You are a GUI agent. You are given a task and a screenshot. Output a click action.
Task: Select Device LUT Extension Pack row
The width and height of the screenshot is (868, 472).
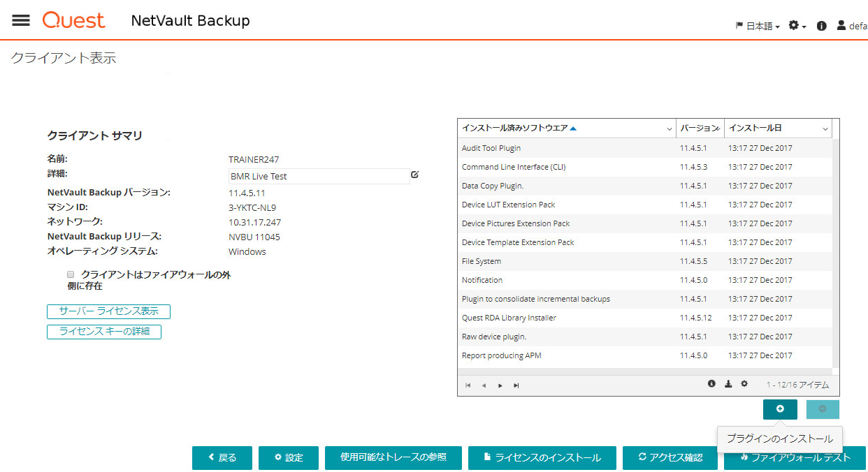(x=644, y=205)
